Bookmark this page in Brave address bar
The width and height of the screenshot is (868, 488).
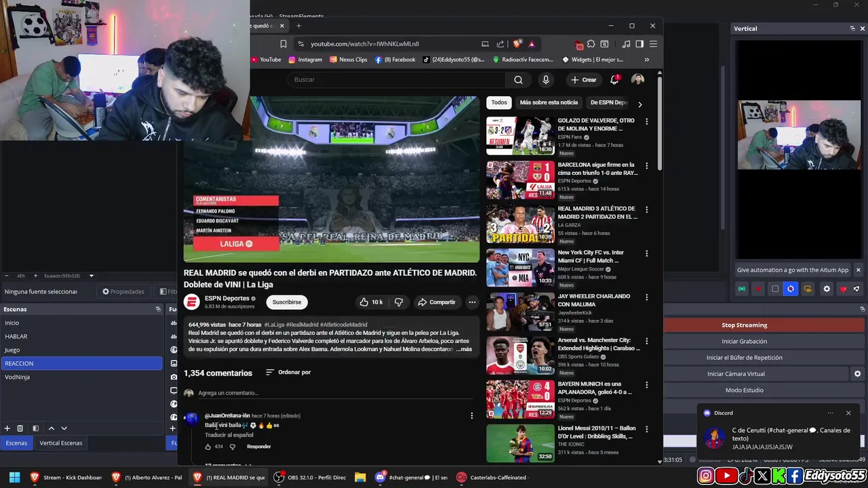[x=283, y=44]
